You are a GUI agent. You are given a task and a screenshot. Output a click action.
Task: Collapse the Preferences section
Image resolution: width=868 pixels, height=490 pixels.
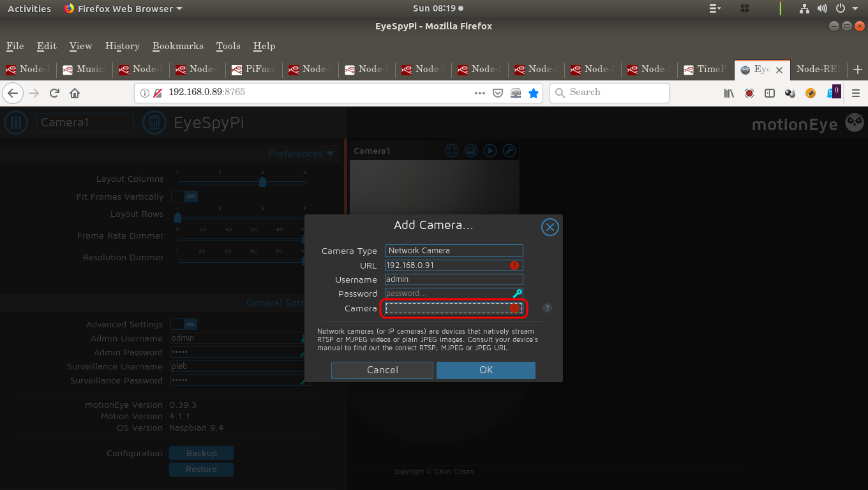[301, 153]
